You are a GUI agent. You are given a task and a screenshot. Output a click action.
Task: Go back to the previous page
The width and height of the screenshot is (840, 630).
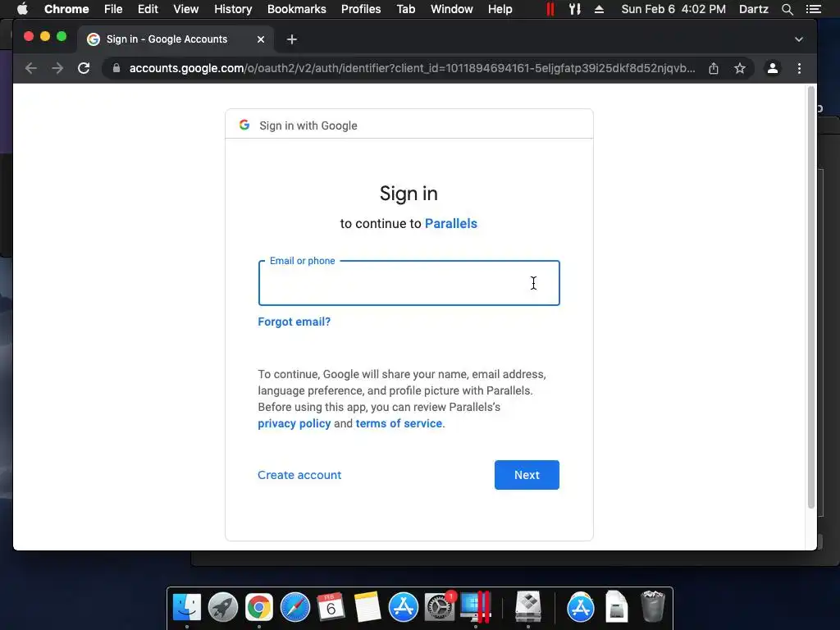coord(30,68)
